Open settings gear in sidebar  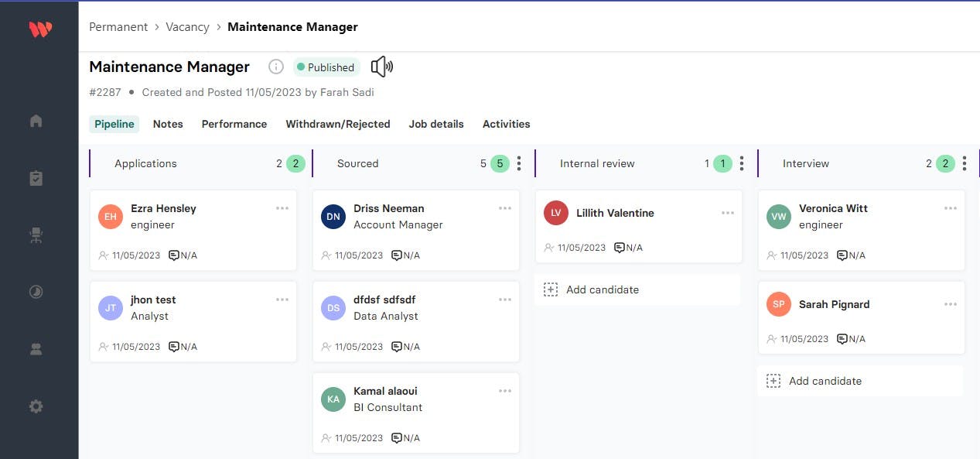(36, 406)
